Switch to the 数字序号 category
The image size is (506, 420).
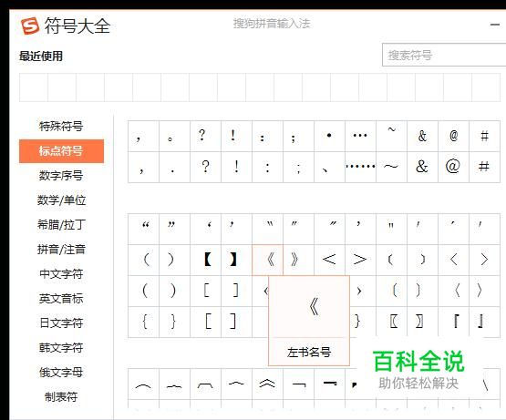(61, 176)
